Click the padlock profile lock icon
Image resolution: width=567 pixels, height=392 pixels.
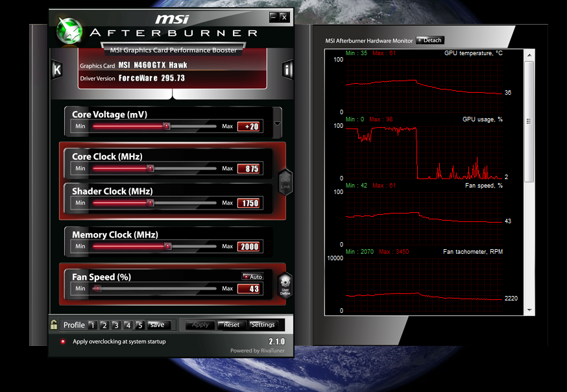54,325
